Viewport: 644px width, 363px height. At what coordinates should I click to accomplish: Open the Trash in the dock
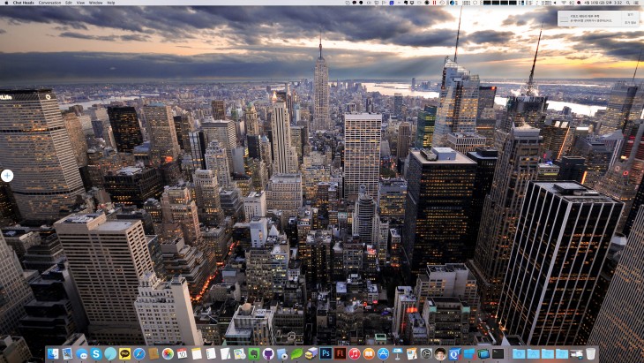[x=590, y=354]
